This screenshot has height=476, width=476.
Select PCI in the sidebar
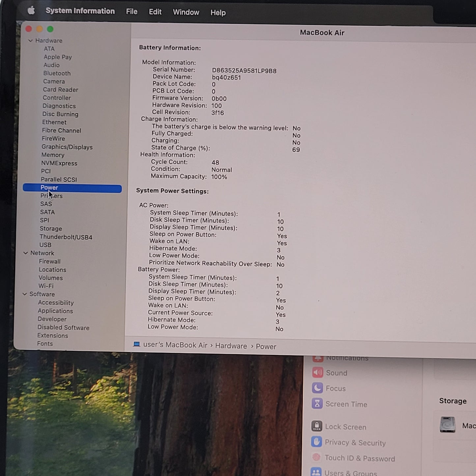[x=46, y=171]
